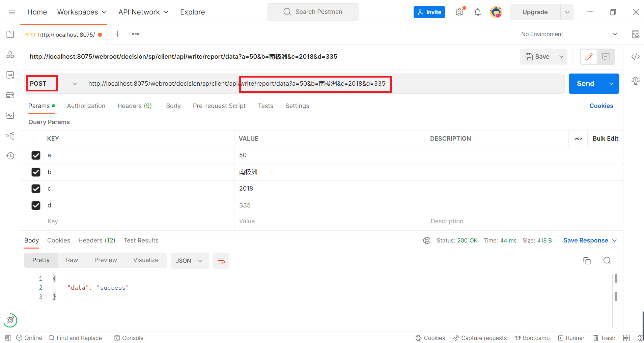This screenshot has width=644, height=343.
Task: Open the Visualize response view
Action: coord(146,260)
